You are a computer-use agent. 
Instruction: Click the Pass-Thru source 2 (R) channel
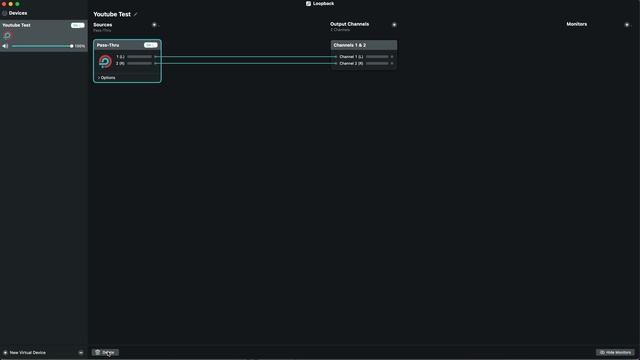(x=136, y=63)
